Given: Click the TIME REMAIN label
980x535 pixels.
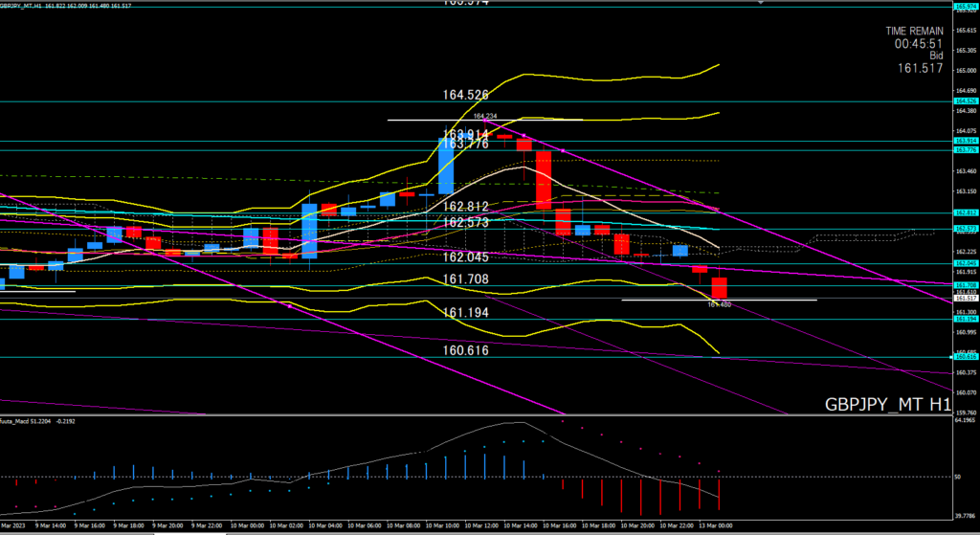Looking at the screenshot, I should (x=914, y=31).
